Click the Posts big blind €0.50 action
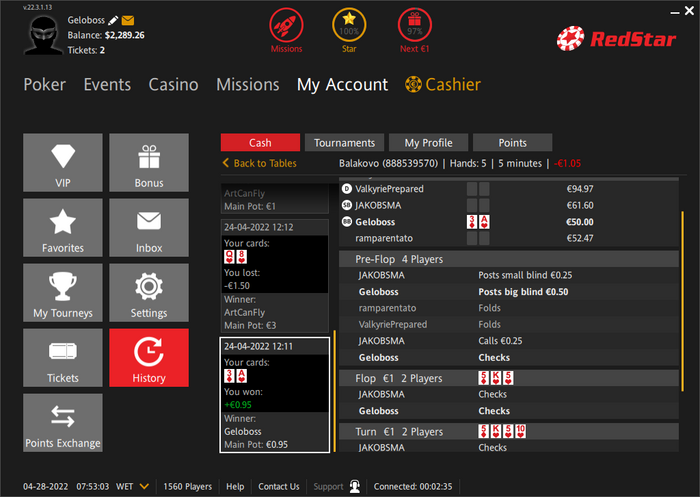The height and width of the screenshot is (497, 700). tap(523, 292)
